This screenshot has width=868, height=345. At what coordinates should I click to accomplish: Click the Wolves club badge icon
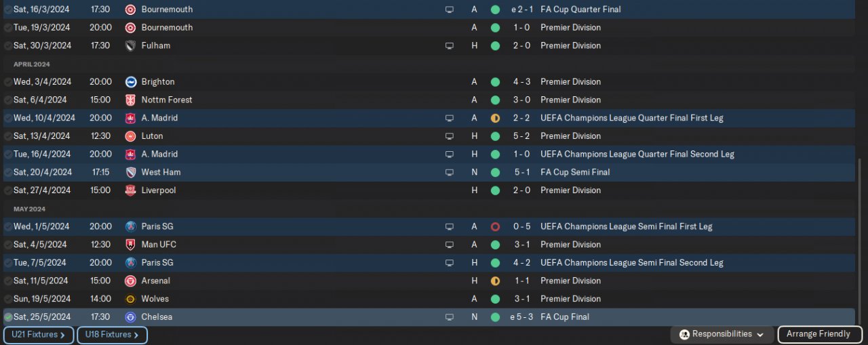pos(131,299)
